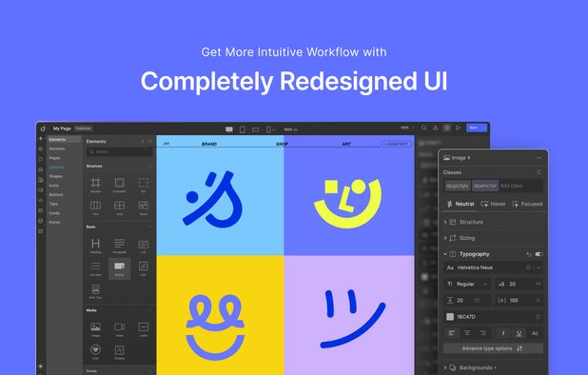The image size is (588, 375).
Task: Open the Pages sidebar item
Action: pyautogui.click(x=55, y=158)
